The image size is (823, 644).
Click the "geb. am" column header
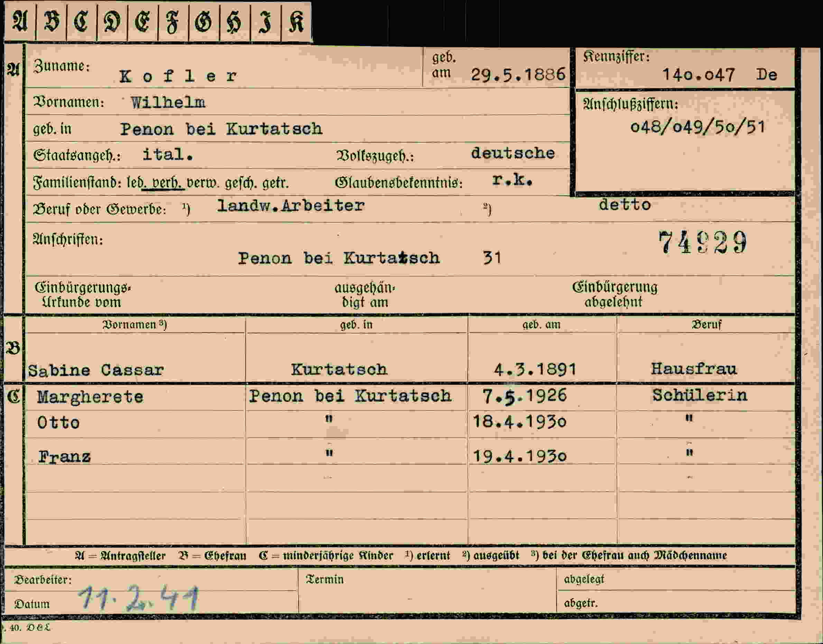542,325
